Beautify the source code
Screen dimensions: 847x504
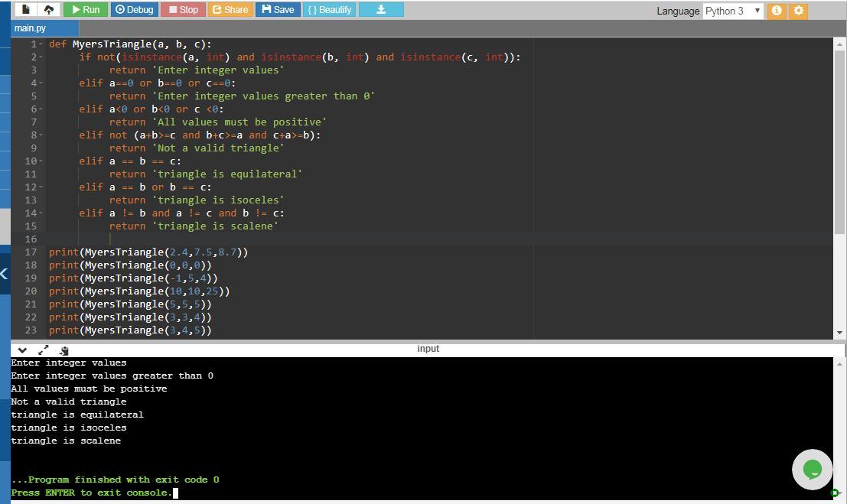click(329, 10)
